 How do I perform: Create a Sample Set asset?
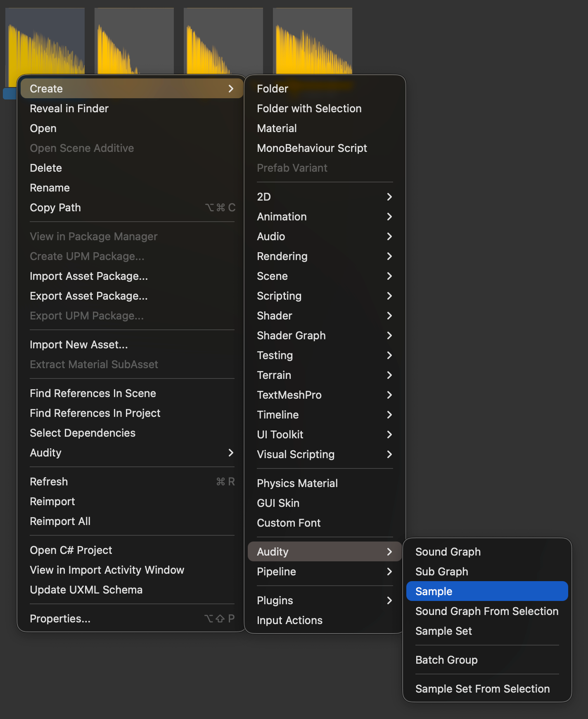point(487,631)
